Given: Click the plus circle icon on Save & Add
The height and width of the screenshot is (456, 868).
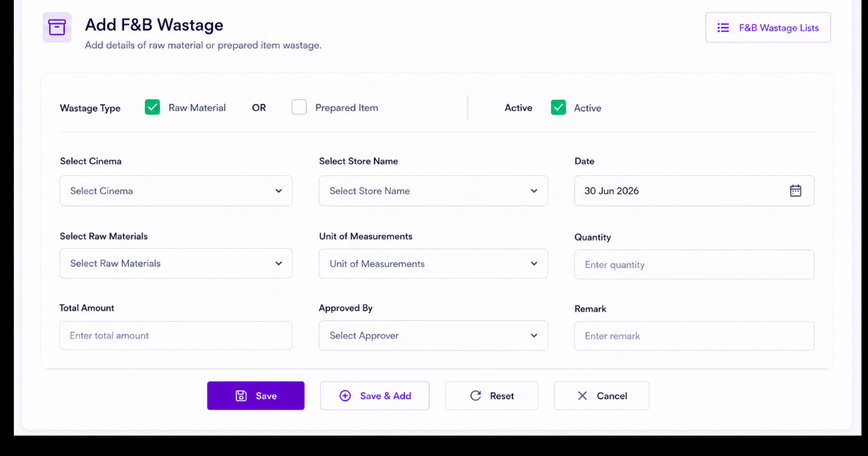Looking at the screenshot, I should (345, 395).
